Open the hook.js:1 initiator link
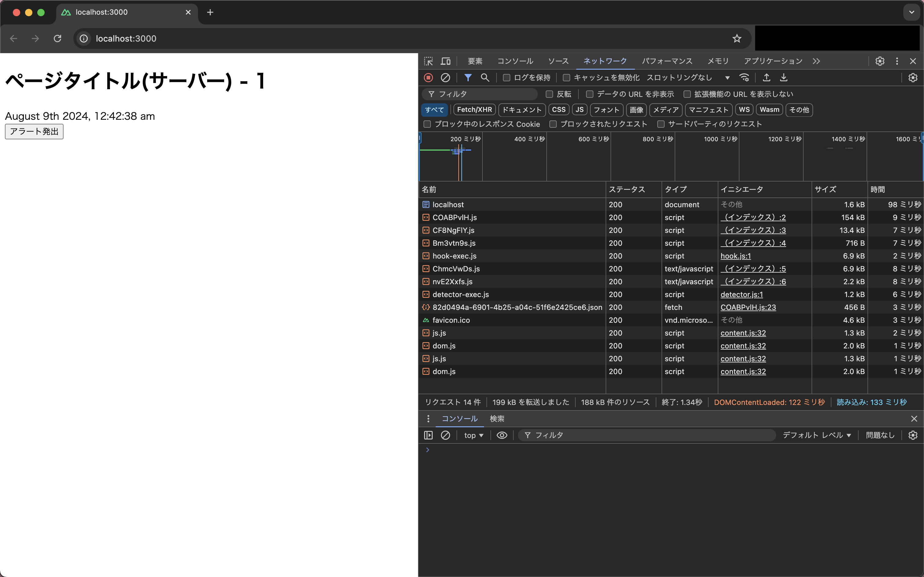Screen dimensions: 924x577 pos(735,256)
